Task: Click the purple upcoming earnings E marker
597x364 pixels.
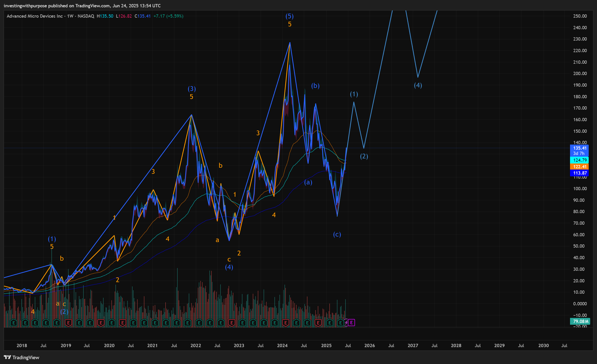Action: tap(352, 322)
